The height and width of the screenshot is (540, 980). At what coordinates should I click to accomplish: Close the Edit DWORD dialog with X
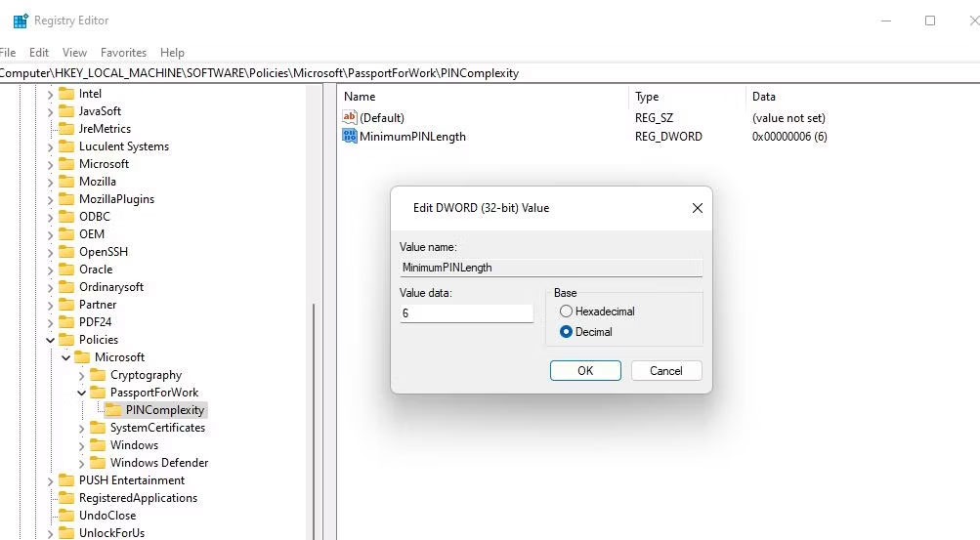tap(698, 208)
